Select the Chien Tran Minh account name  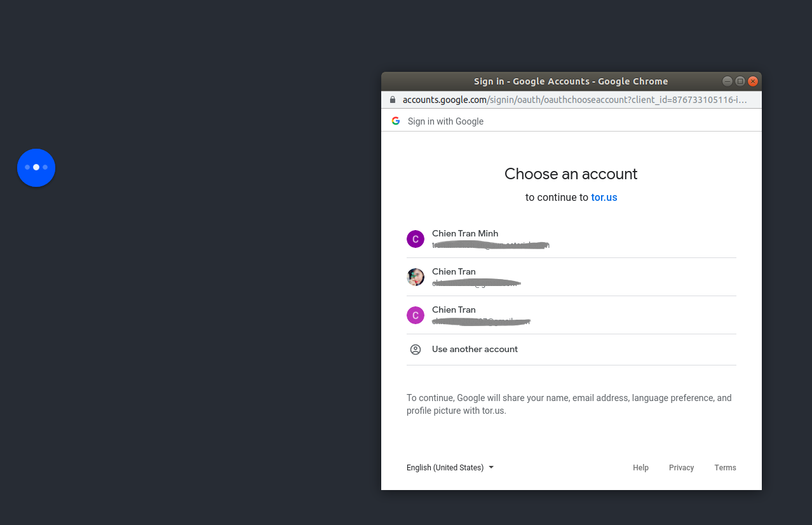pyautogui.click(x=465, y=234)
